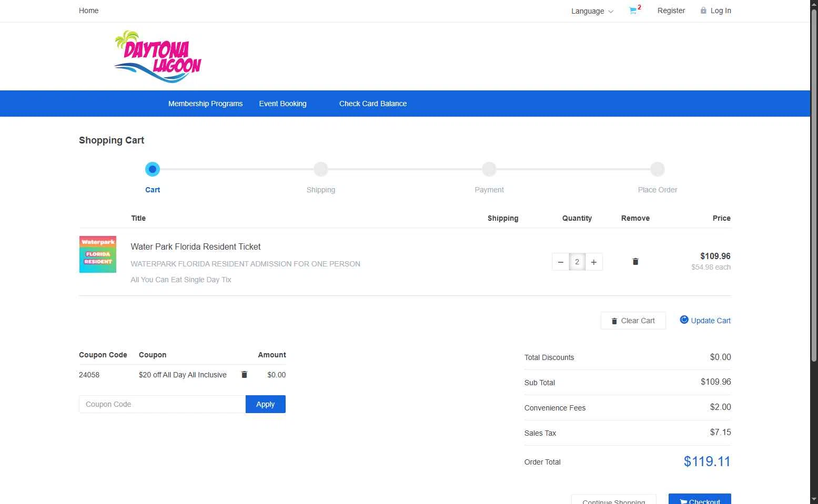Open Water Park Florida Resident Ticket title
The width and height of the screenshot is (818, 504).
(x=196, y=246)
